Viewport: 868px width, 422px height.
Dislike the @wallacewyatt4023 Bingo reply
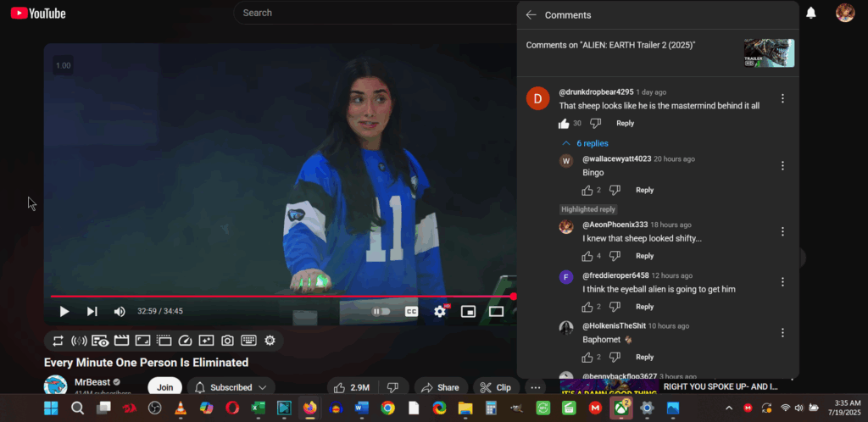click(x=615, y=191)
